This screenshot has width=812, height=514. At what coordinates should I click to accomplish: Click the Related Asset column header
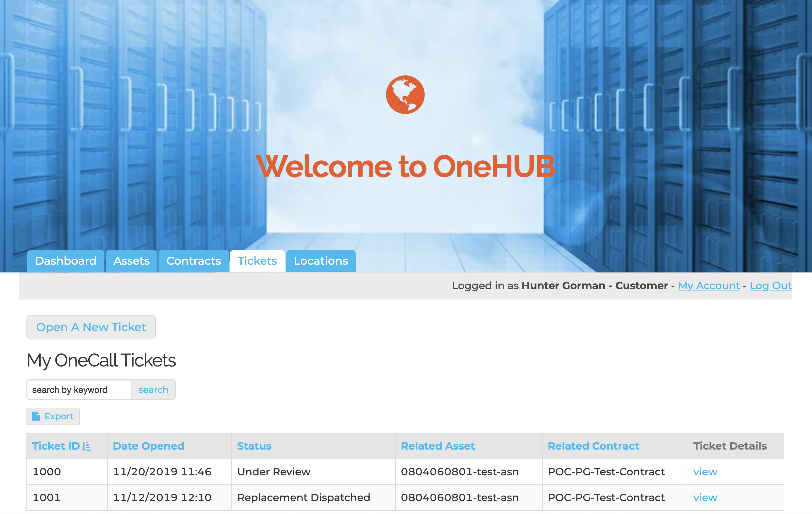click(438, 446)
